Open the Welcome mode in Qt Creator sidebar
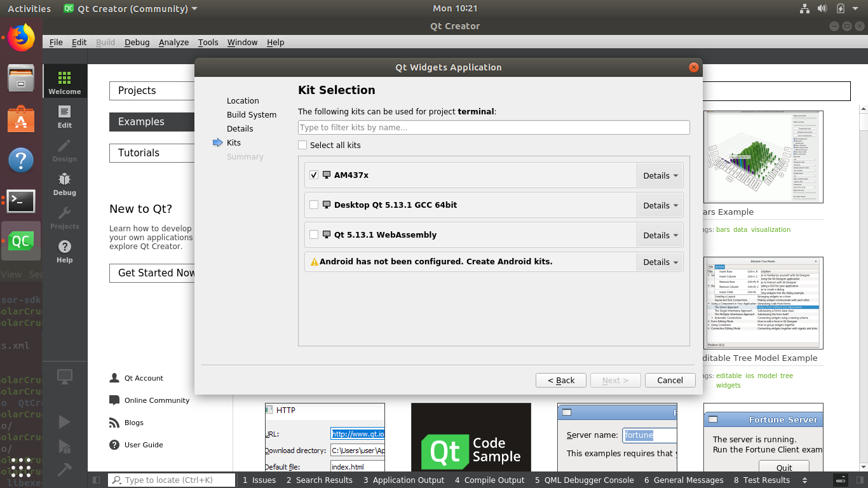The width and height of the screenshot is (868, 488). (64, 81)
